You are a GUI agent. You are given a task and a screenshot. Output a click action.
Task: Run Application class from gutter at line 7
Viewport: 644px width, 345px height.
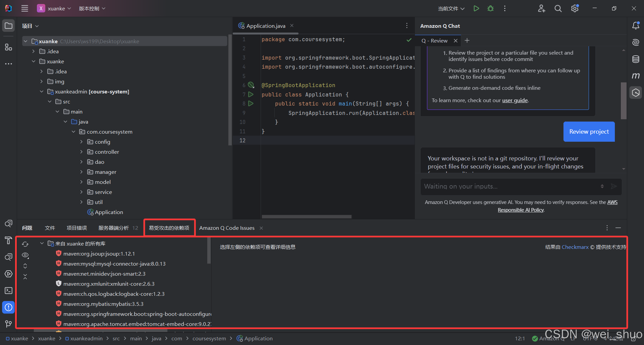pyautogui.click(x=251, y=94)
